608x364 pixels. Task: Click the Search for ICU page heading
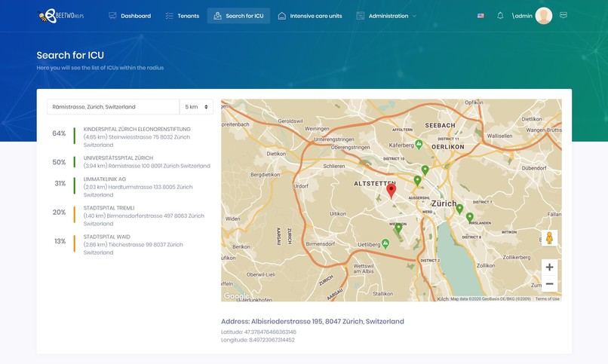click(x=70, y=55)
